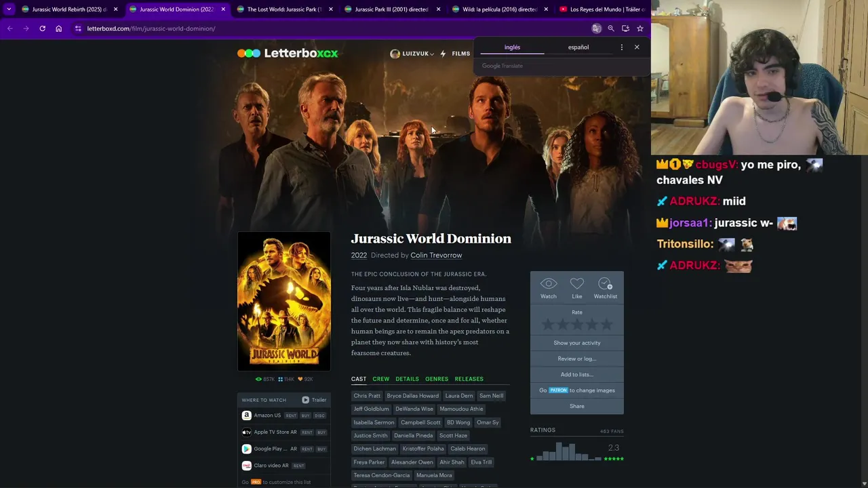Switch to Wild: la película tab
Image resolution: width=868 pixels, height=488 pixels.
(500, 9)
